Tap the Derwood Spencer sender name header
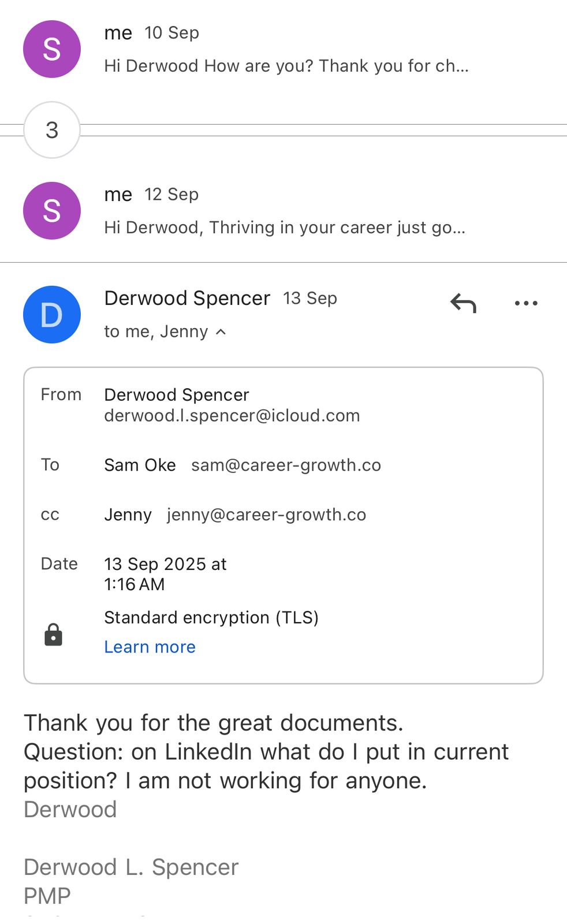The width and height of the screenshot is (567, 924). [187, 299]
